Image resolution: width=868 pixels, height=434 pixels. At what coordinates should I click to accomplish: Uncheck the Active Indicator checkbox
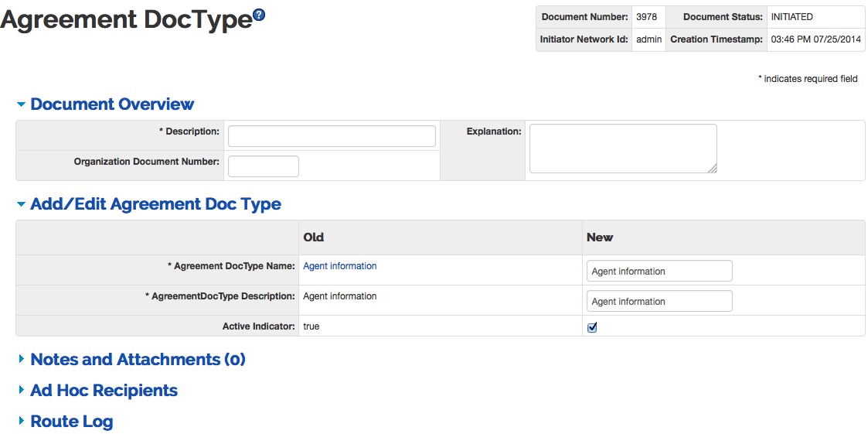[592, 327]
